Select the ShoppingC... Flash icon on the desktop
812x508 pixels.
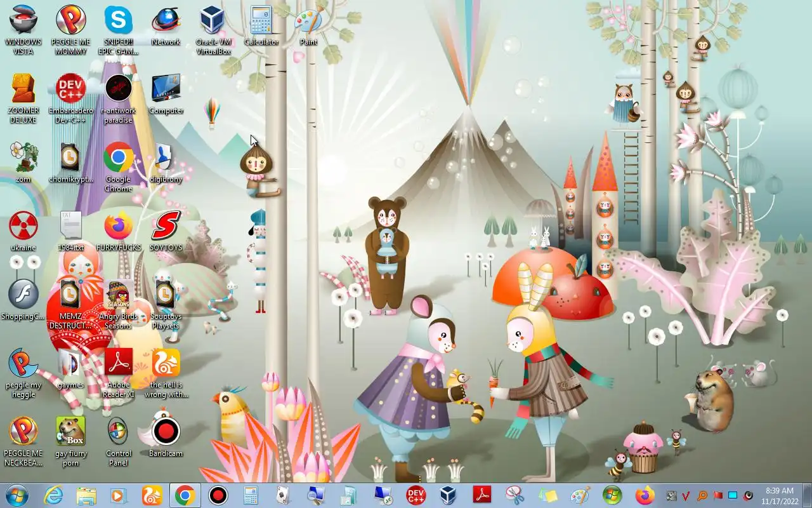coord(23,300)
